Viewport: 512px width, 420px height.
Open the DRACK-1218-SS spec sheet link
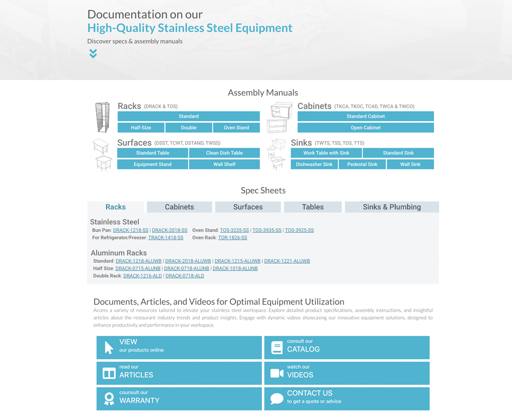click(131, 230)
